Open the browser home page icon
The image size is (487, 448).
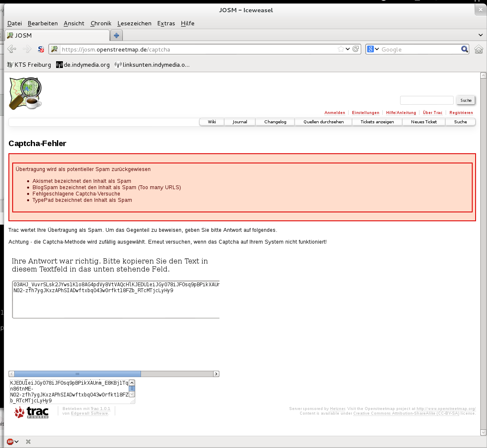point(479,49)
